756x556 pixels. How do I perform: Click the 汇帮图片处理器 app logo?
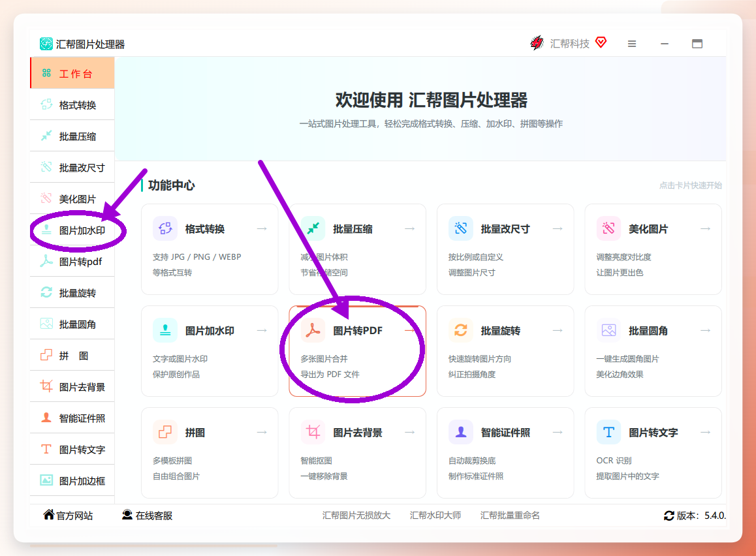(x=46, y=44)
